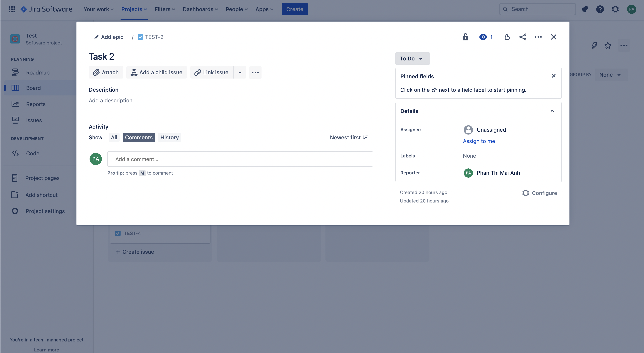Image resolution: width=644 pixels, height=353 pixels.
Task: Collapse the Details section
Action: click(552, 111)
